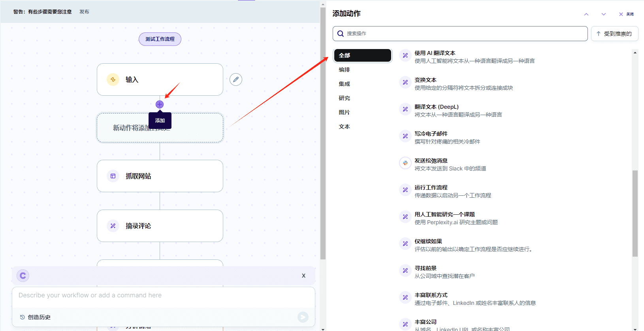Click icon for 翻译文本 (DeepL)
This screenshot has height=331, width=644.
click(x=405, y=109)
